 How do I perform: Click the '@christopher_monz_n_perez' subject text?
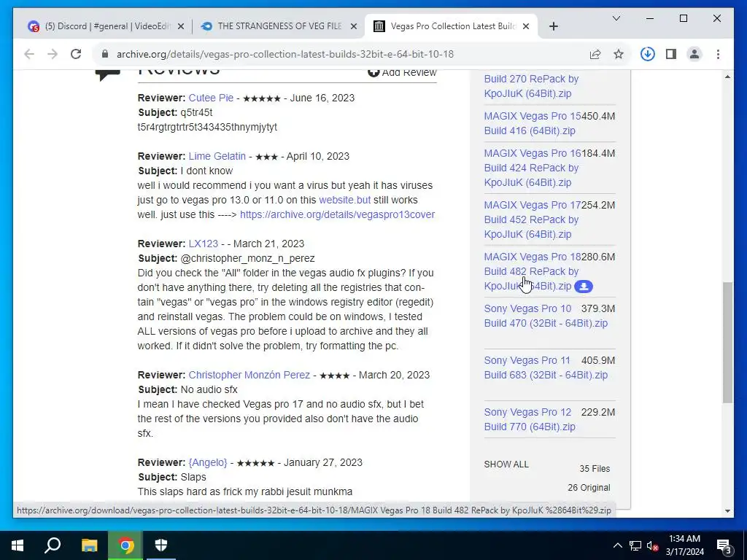[x=247, y=259]
